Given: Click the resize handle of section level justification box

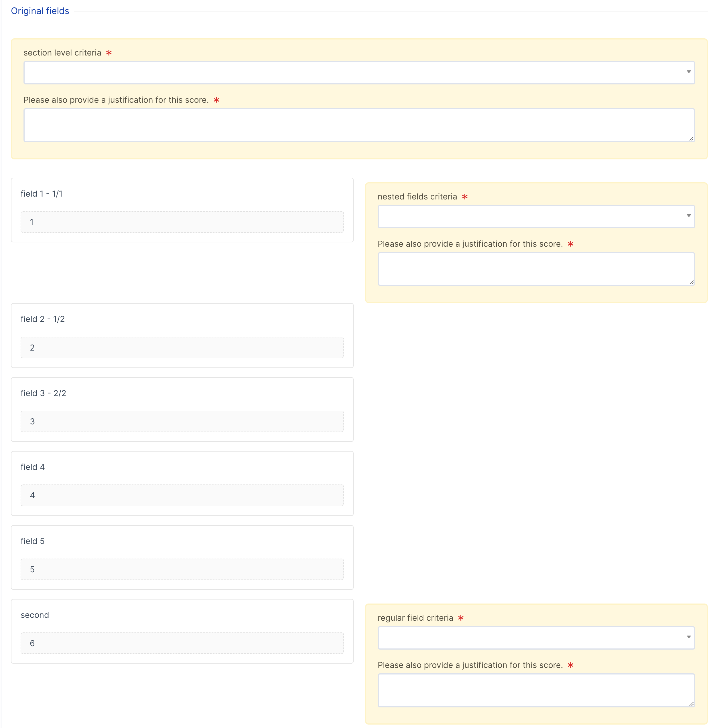Looking at the screenshot, I should pyautogui.click(x=692, y=139).
